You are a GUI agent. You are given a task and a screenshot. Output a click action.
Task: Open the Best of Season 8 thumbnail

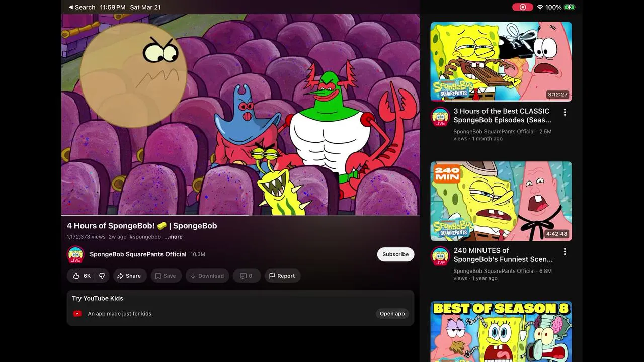[501, 331]
